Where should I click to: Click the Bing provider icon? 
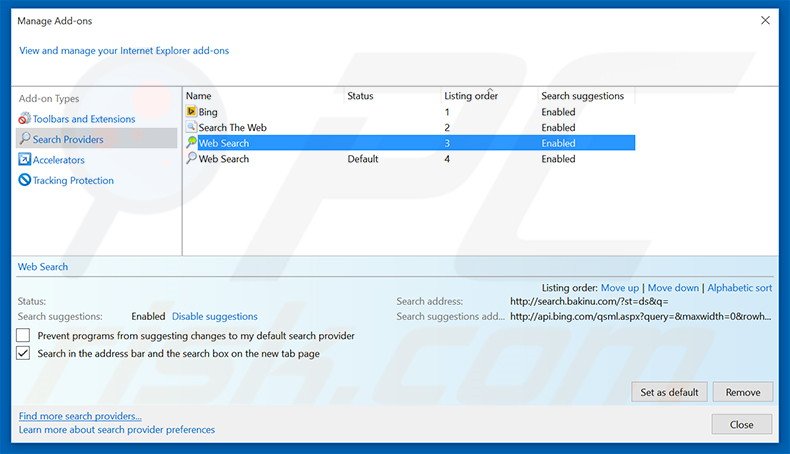pos(191,111)
